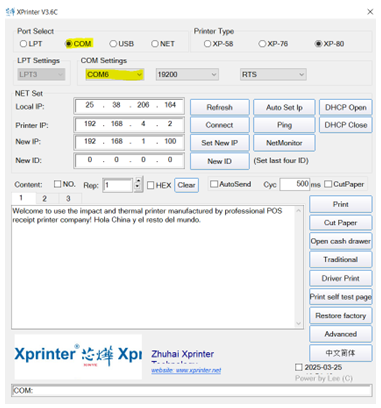Switch to content tab 2
This screenshot has width=381, height=408.
tap(47, 199)
